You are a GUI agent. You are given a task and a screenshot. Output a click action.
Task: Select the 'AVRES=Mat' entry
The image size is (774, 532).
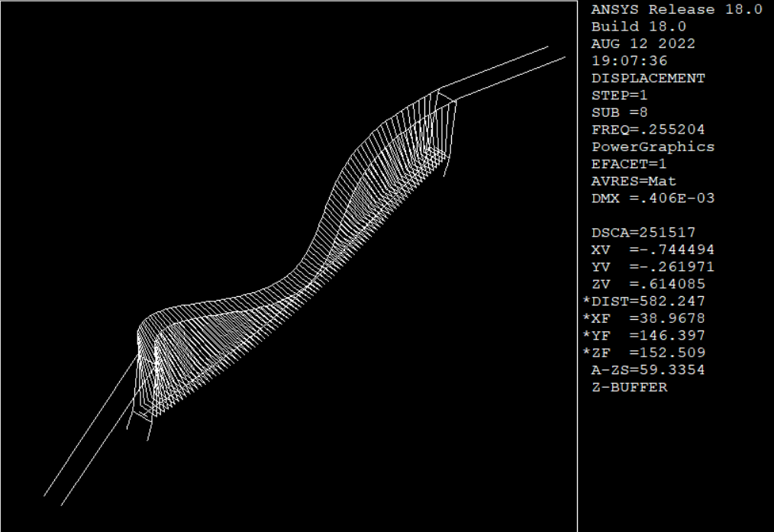634,181
